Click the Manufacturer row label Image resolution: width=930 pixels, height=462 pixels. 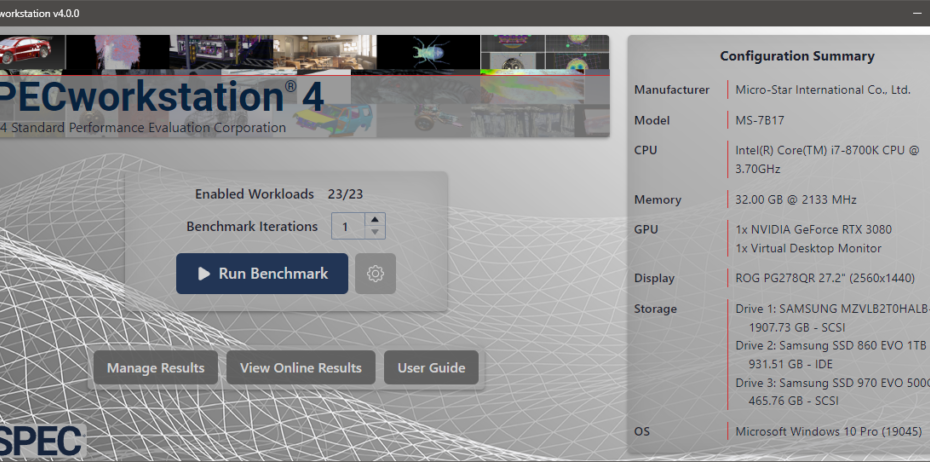[x=671, y=90]
